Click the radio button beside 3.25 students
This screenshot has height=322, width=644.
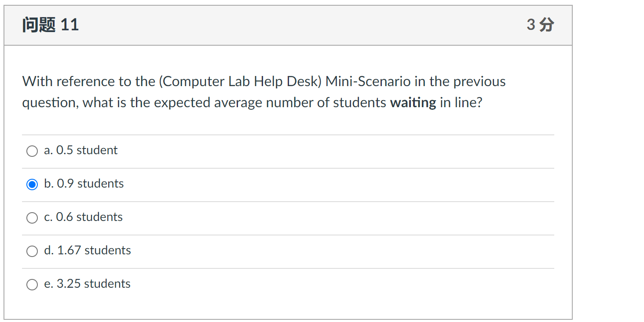[x=32, y=285]
